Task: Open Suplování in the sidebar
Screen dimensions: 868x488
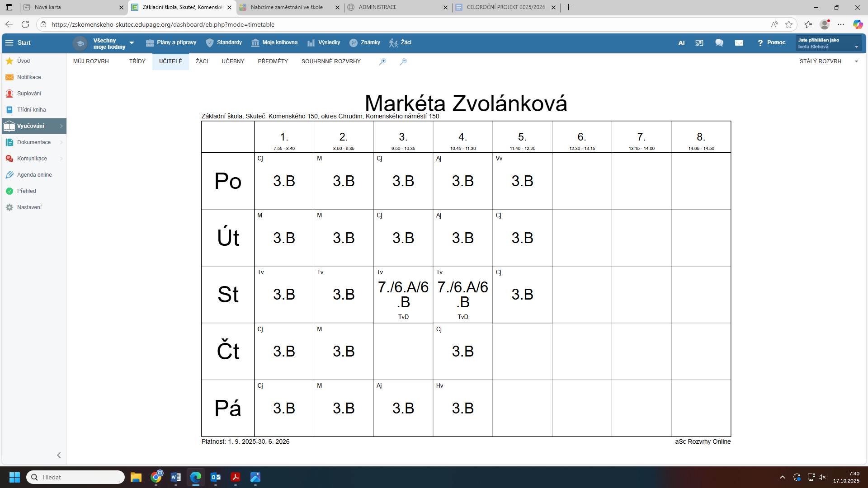Action: (29, 94)
